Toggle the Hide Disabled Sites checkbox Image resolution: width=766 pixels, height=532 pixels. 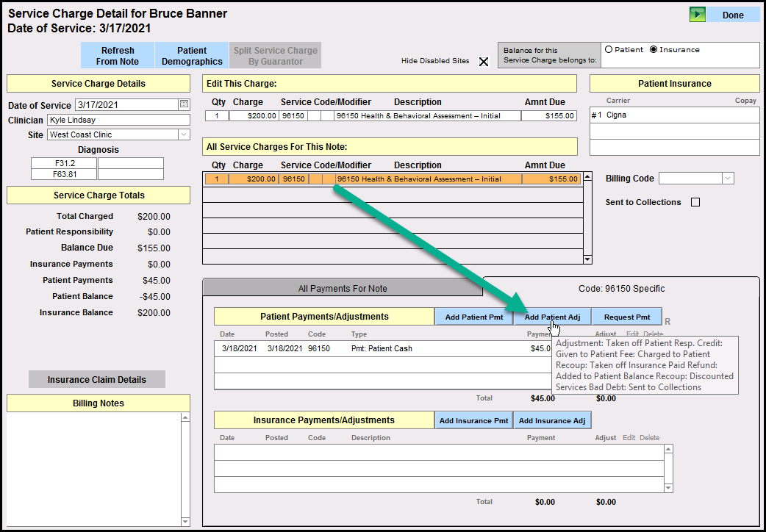[484, 62]
